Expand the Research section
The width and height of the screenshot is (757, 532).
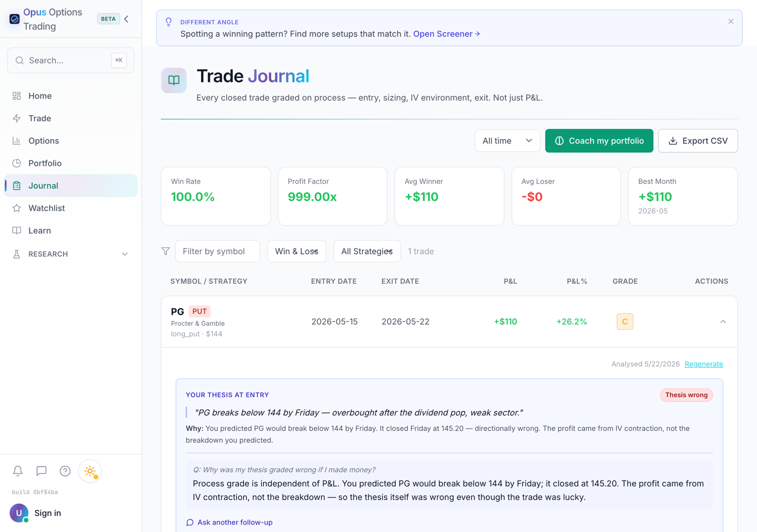coord(71,254)
